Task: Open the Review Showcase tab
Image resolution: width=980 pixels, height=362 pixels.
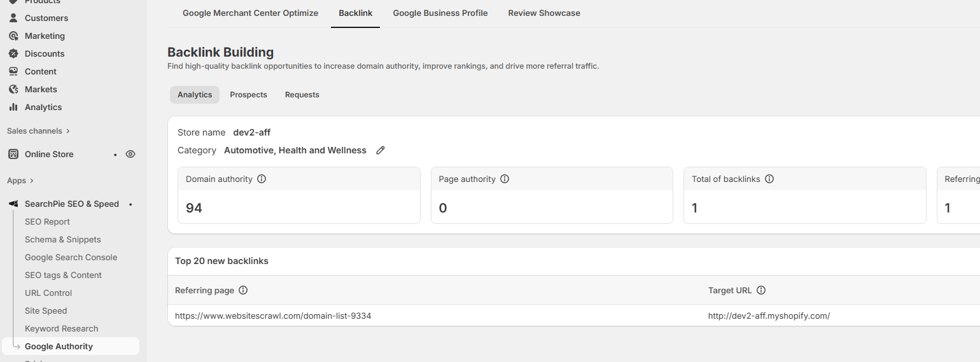Action: (543, 13)
